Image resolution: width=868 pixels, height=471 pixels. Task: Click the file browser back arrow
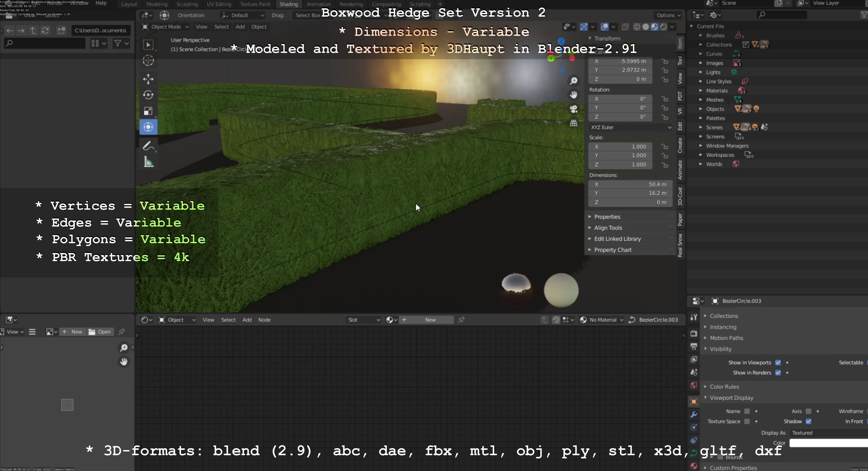(10, 31)
